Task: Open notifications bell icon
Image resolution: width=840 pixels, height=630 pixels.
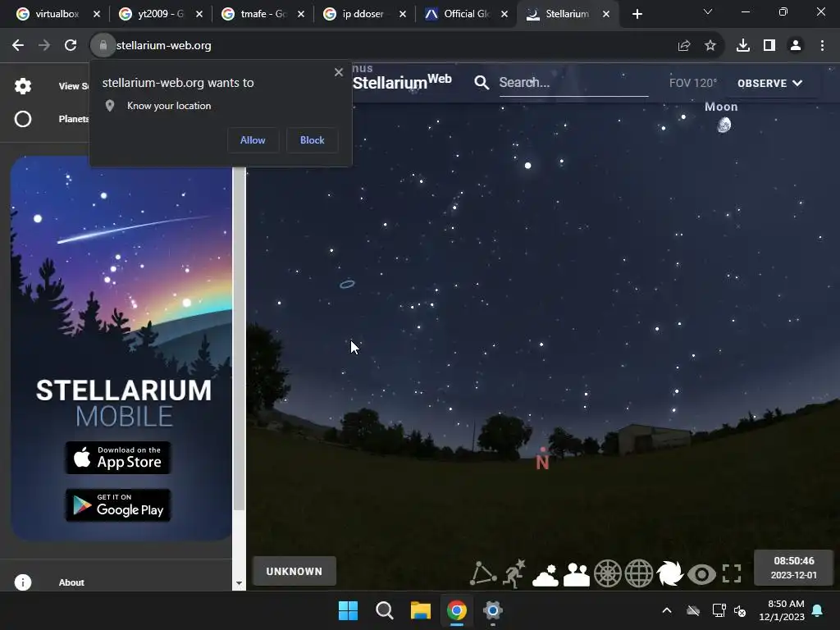Action: pos(818,610)
